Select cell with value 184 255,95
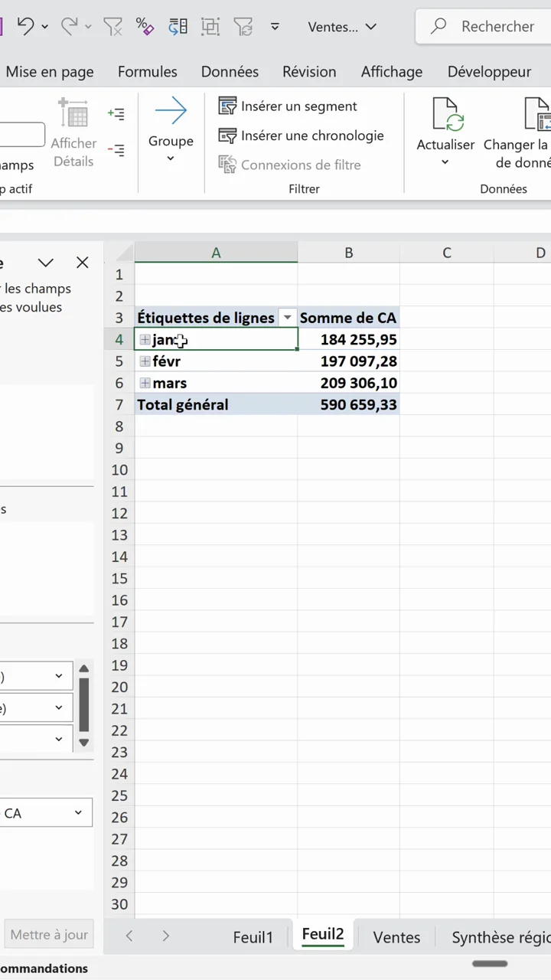The image size is (551, 980). [x=348, y=339]
